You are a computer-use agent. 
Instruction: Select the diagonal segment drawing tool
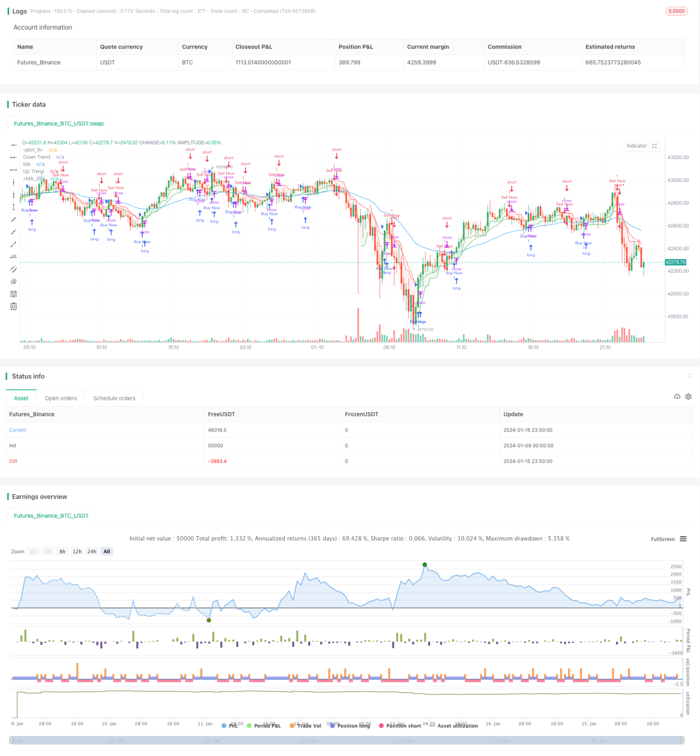point(13,244)
